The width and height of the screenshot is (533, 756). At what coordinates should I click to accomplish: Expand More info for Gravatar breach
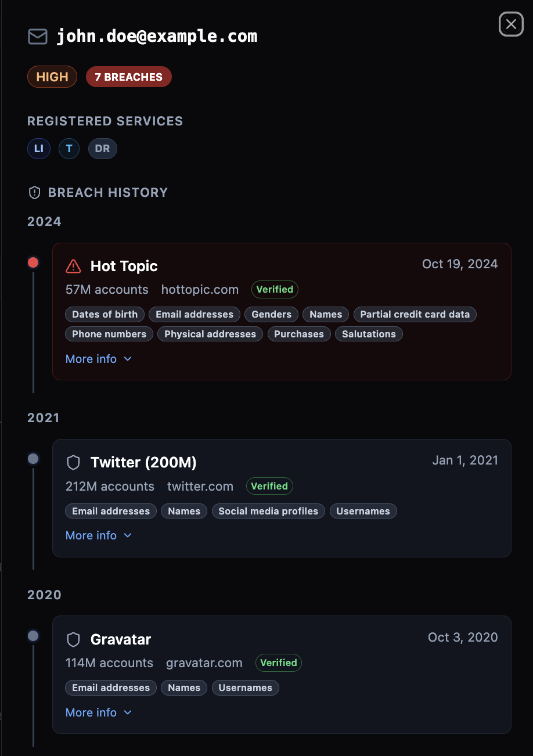(x=99, y=713)
